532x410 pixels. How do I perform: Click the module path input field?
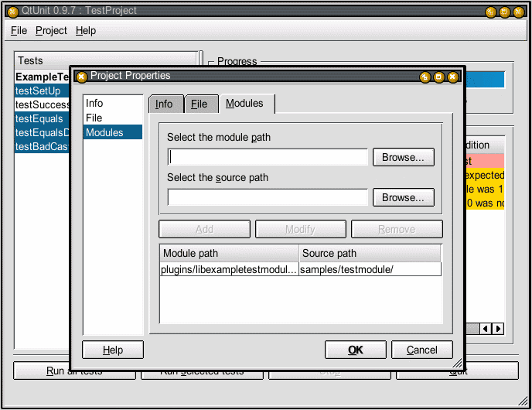[268, 157]
